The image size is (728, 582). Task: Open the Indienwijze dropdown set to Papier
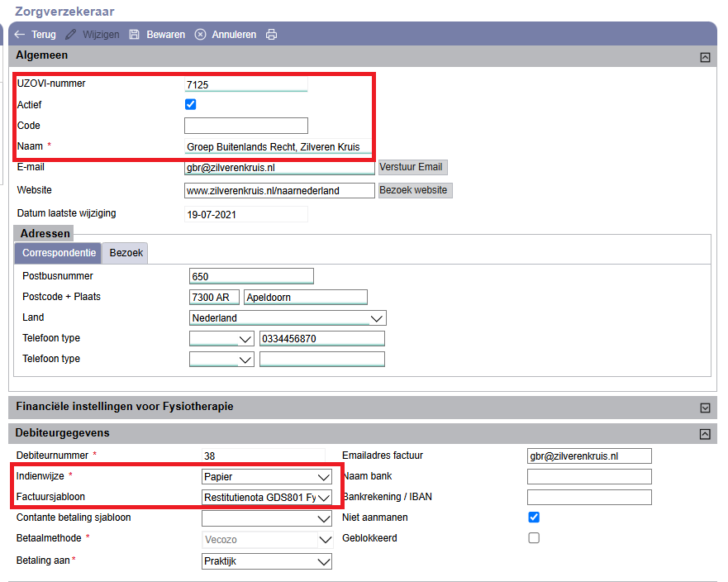(x=267, y=477)
